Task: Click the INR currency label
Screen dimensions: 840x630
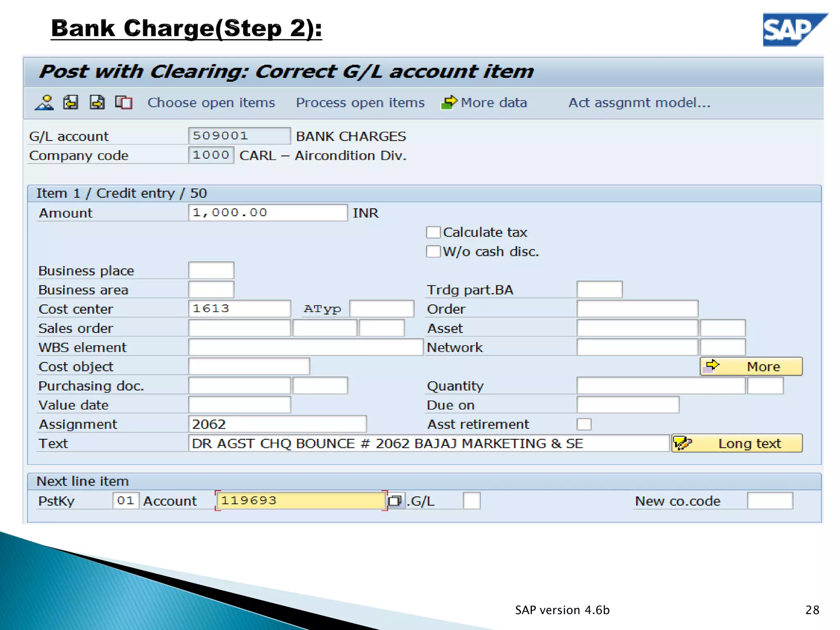Action: click(x=366, y=213)
